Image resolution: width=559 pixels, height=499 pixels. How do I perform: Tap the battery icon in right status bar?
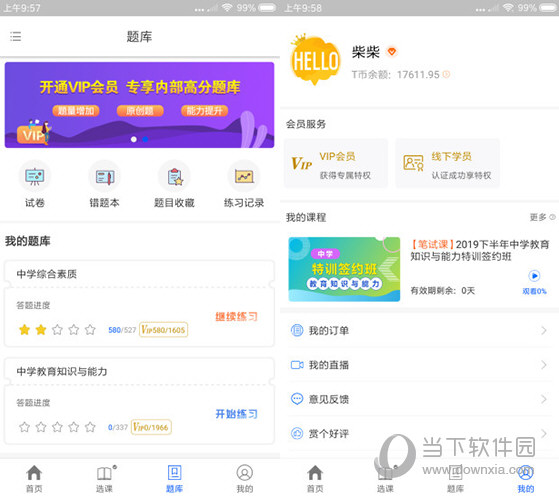tap(548, 7)
